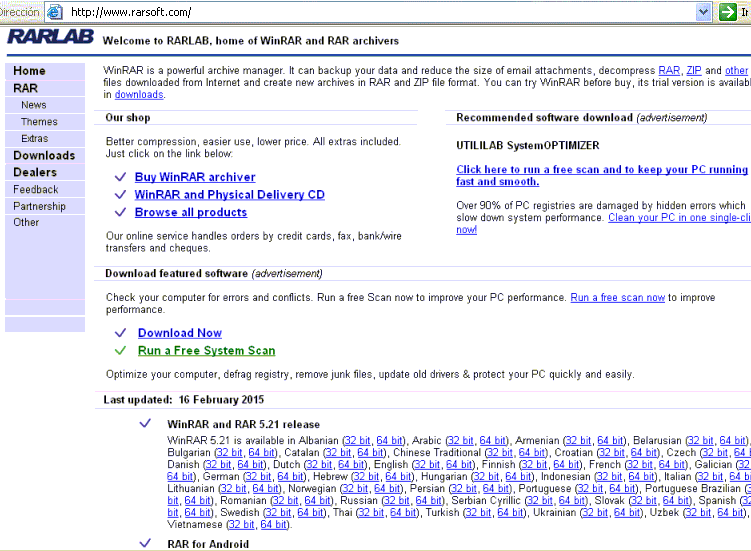Download English 64 bit WinRAR
This screenshot has height=551, width=751.
point(459,464)
